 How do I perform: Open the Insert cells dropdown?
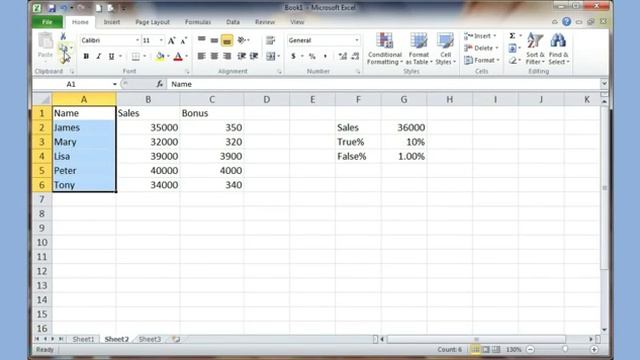[480, 36]
